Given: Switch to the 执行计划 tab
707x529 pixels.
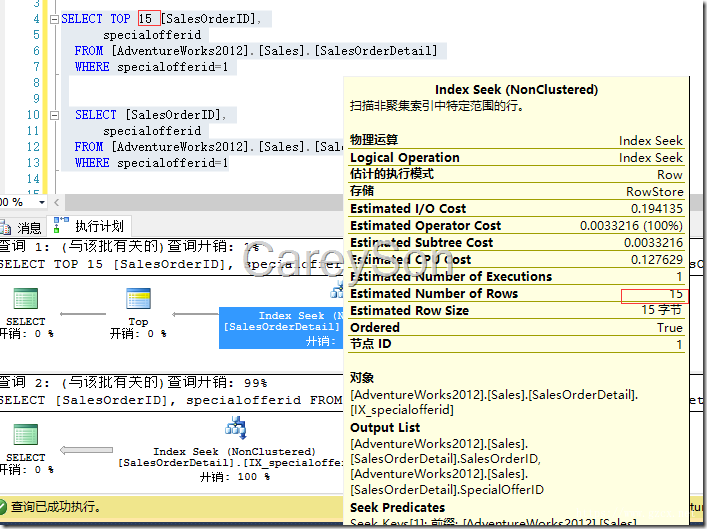Looking at the screenshot, I should pyautogui.click(x=89, y=225).
